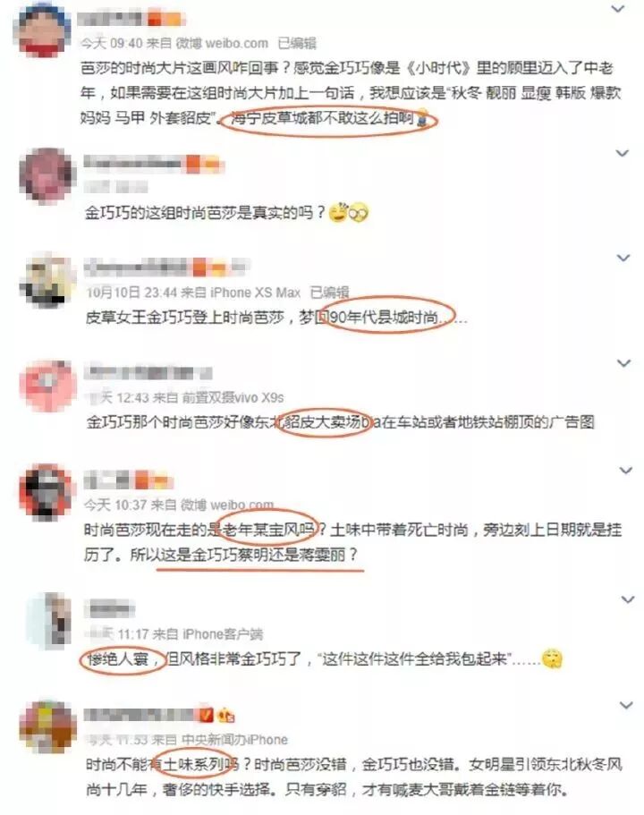Open chevron menu on 皮草女王金巧巧 post
Screen dimensions: 644x815
[623, 258]
